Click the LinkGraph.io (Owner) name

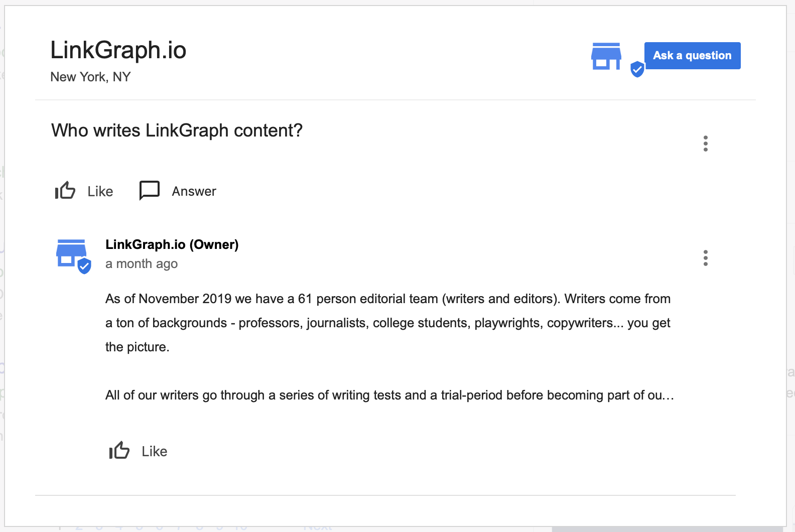172,244
